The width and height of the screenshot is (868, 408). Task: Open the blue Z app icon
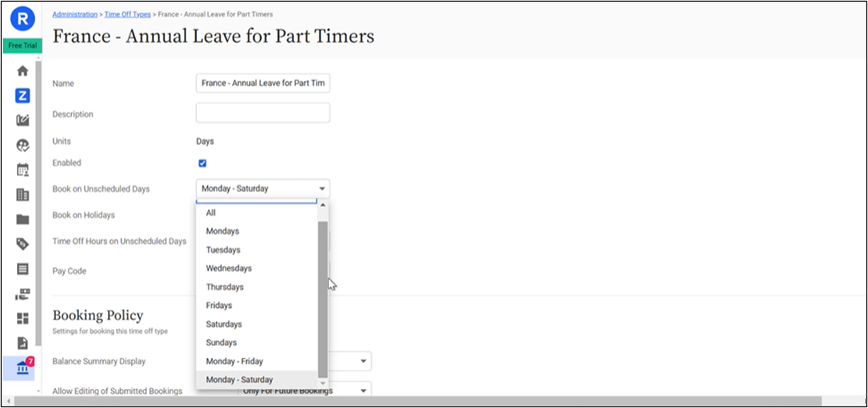click(22, 96)
